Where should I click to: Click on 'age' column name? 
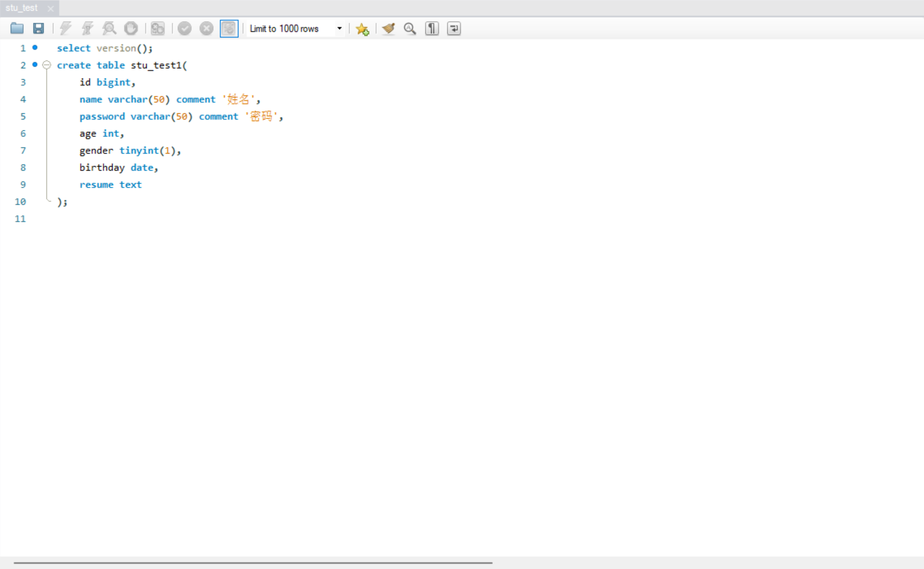pyautogui.click(x=88, y=134)
